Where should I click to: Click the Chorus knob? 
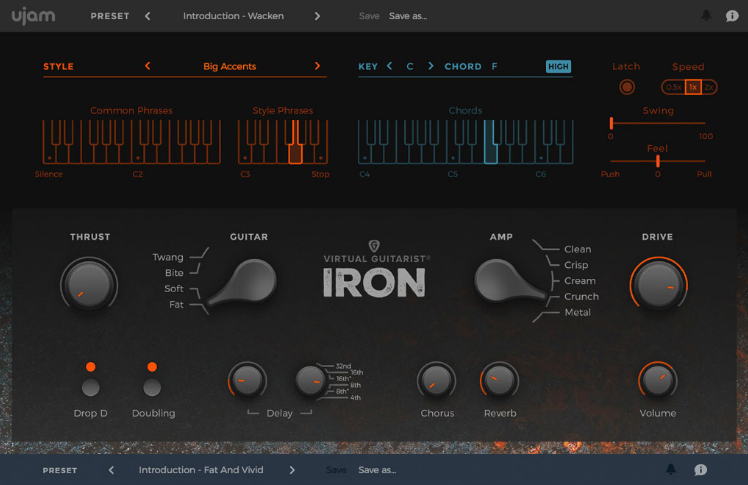436,381
